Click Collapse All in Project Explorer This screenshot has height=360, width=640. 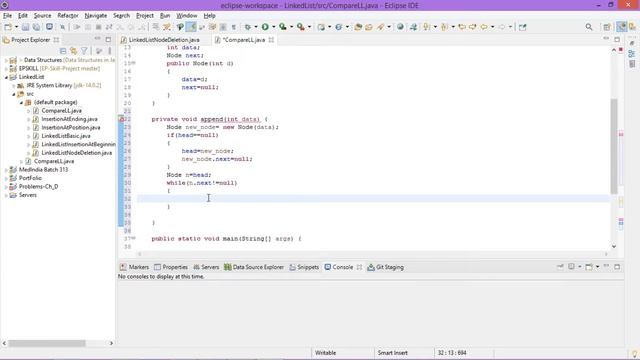click(x=63, y=51)
